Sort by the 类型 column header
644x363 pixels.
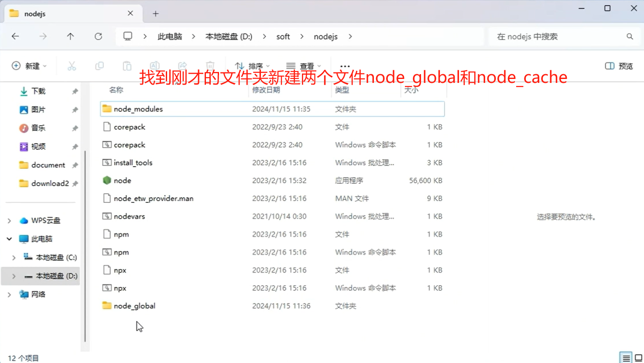coord(342,90)
